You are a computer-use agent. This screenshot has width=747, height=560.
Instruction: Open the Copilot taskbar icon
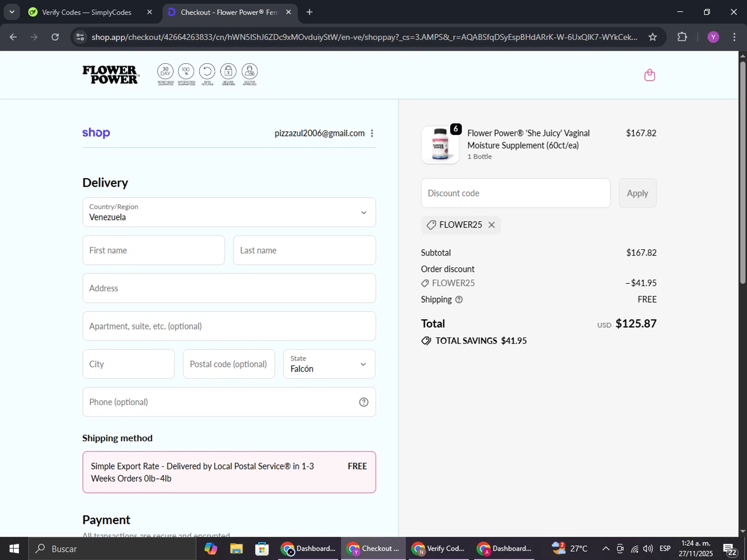211,549
